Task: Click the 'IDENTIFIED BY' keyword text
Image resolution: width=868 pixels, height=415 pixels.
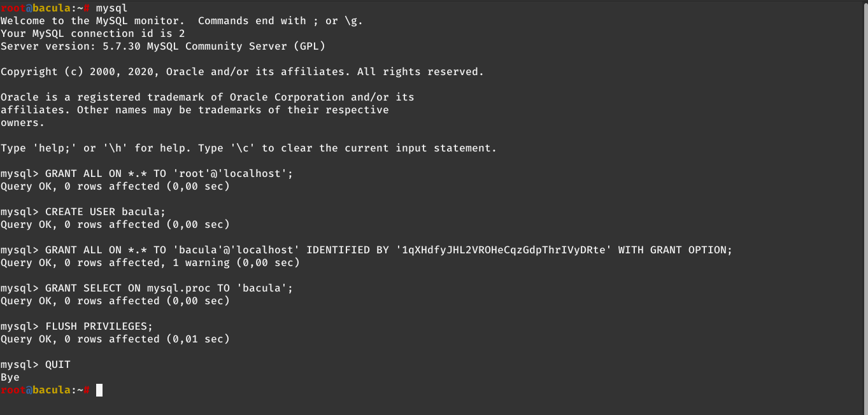Action: [x=348, y=250]
